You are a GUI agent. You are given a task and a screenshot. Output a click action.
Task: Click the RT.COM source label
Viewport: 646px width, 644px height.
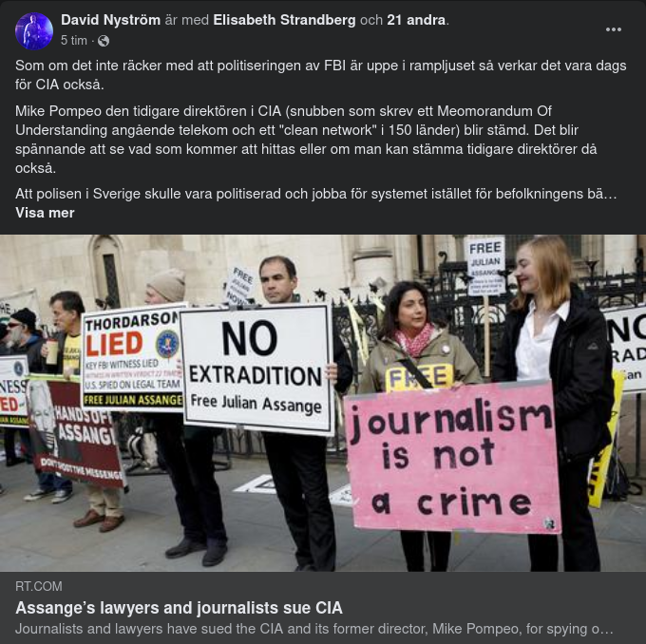coord(39,586)
